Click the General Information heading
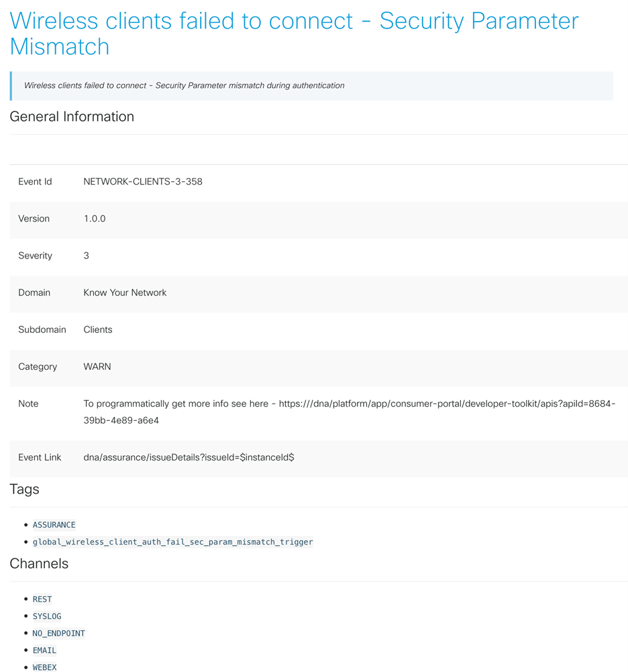This screenshot has width=628, height=672. 72,117
